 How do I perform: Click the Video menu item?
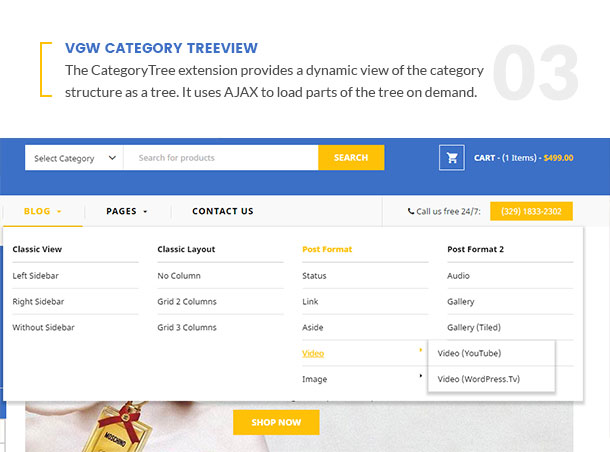[313, 353]
